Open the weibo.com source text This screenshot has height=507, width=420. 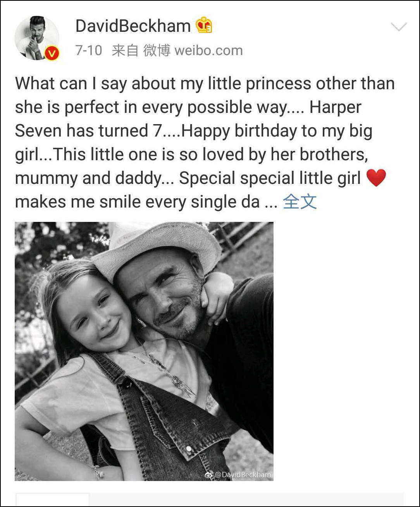208,50
